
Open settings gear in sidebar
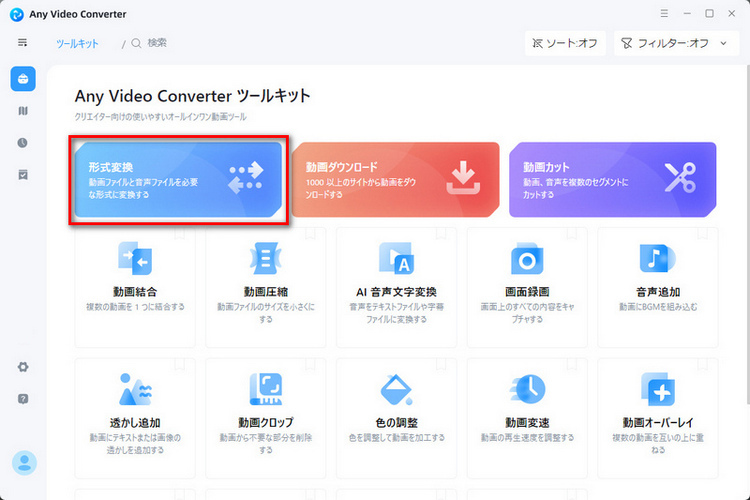click(x=23, y=367)
